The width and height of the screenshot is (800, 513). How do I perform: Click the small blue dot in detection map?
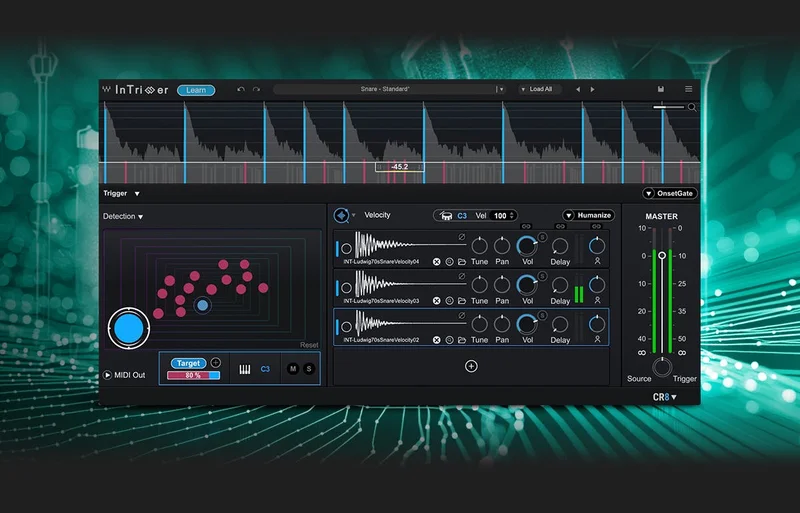click(x=203, y=305)
